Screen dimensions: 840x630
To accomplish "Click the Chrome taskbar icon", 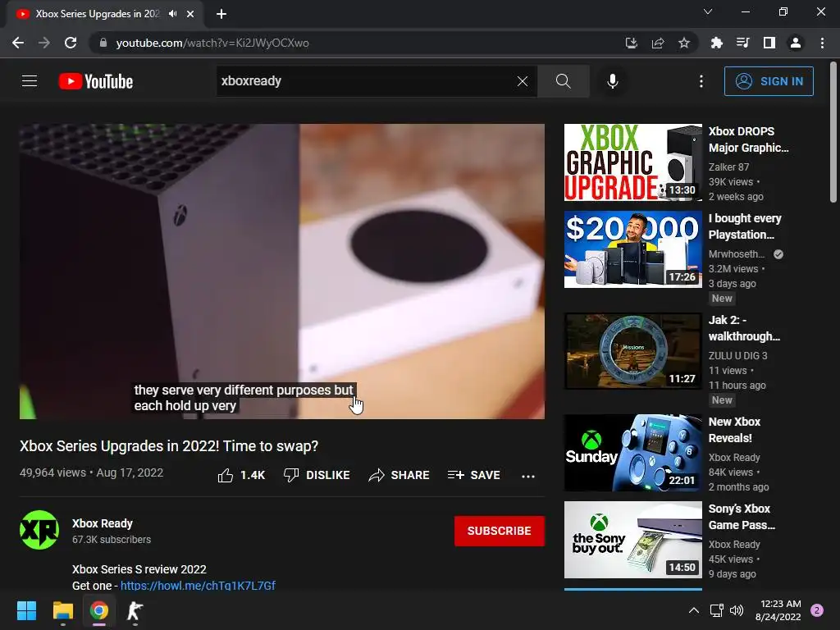I will (98, 610).
